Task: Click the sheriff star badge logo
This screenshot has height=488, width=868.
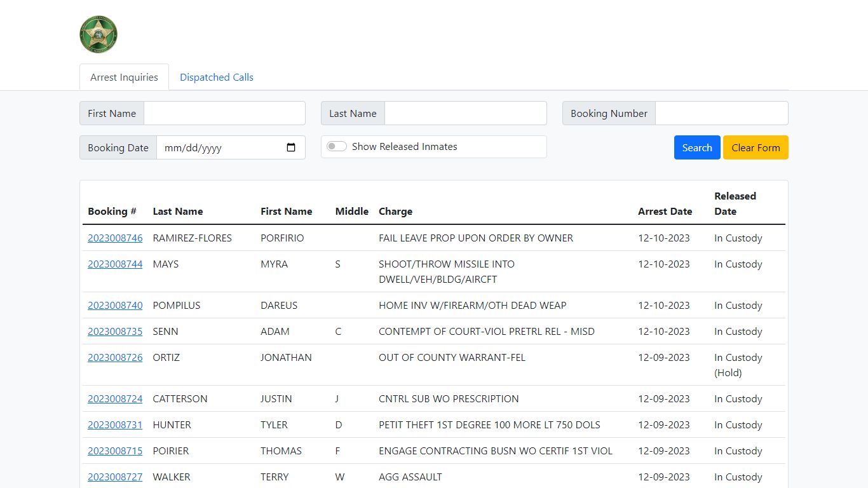Action: tap(98, 34)
